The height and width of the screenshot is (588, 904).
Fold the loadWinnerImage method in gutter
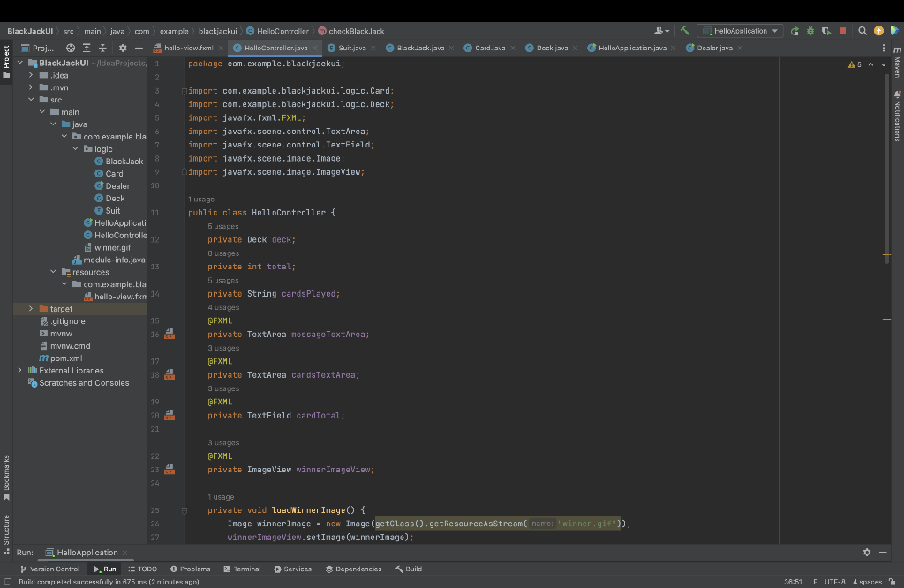tap(185, 511)
